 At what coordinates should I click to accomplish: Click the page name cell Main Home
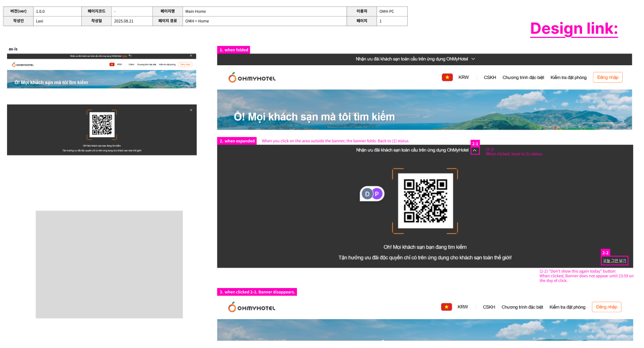[264, 11]
